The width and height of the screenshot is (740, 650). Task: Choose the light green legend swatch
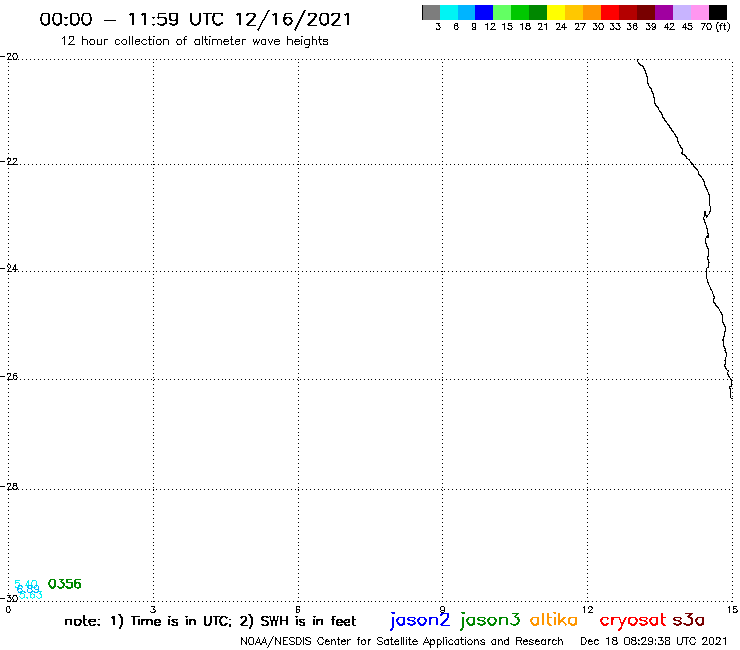click(502, 12)
